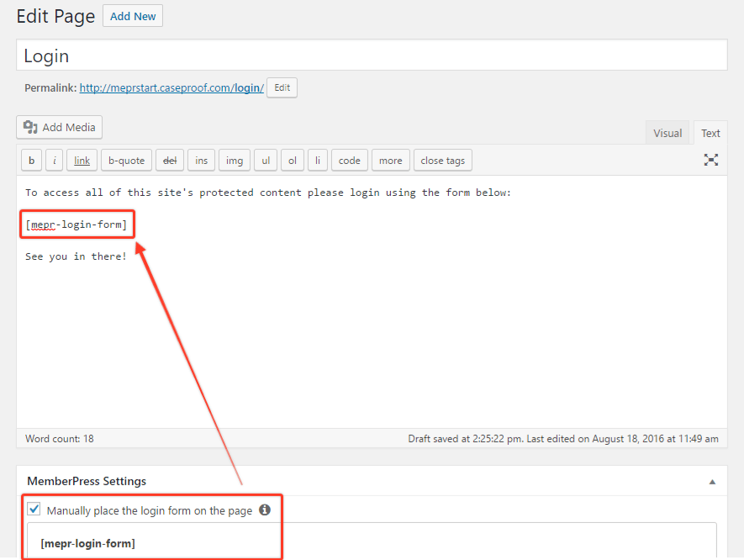The width and height of the screenshot is (744, 560).
Task: Click the b-quote quicktag button
Action: point(126,161)
